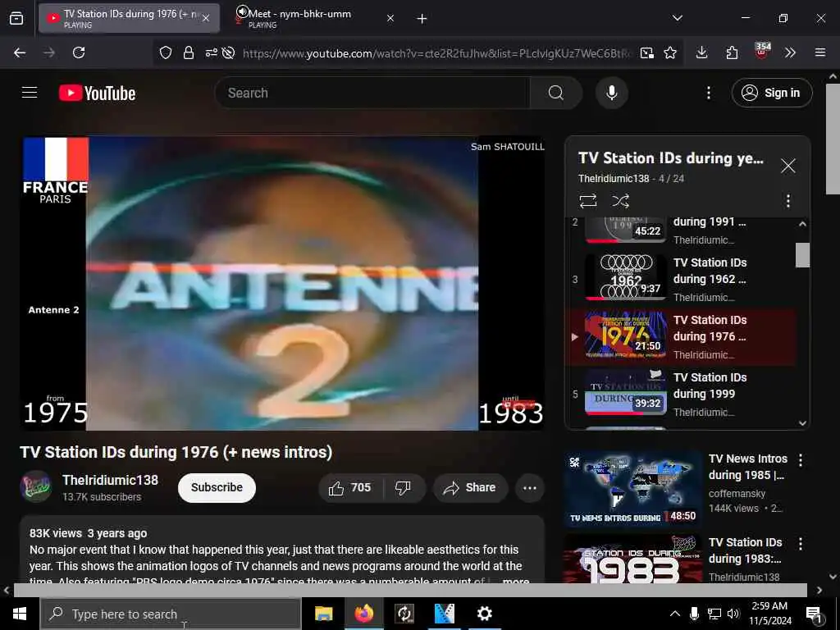
Task: Open the YouTube guide hamburger menu
Action: click(30, 93)
